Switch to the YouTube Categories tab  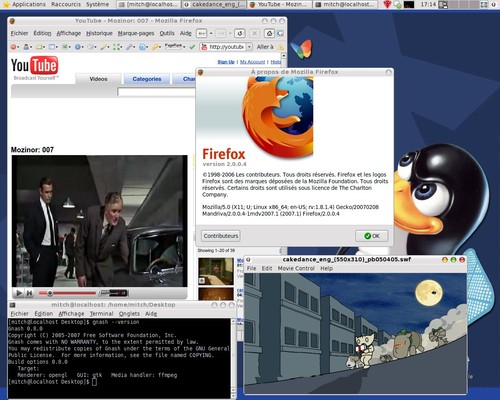click(147, 79)
